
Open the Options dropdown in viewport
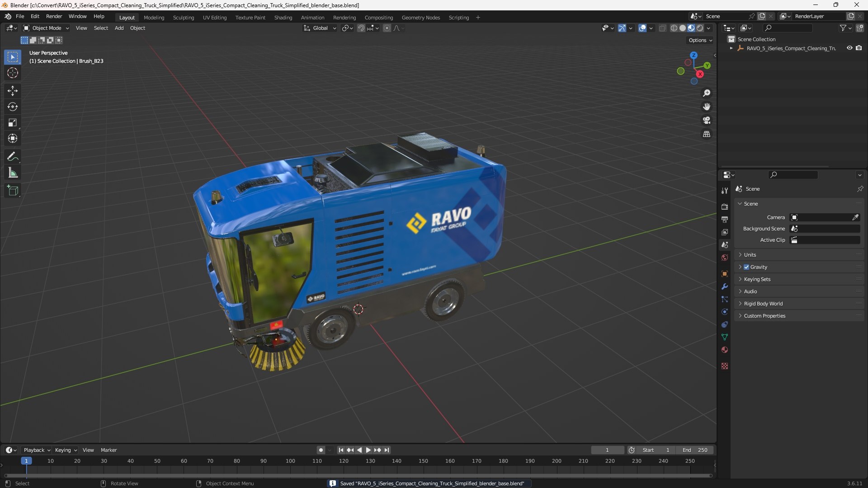click(700, 40)
